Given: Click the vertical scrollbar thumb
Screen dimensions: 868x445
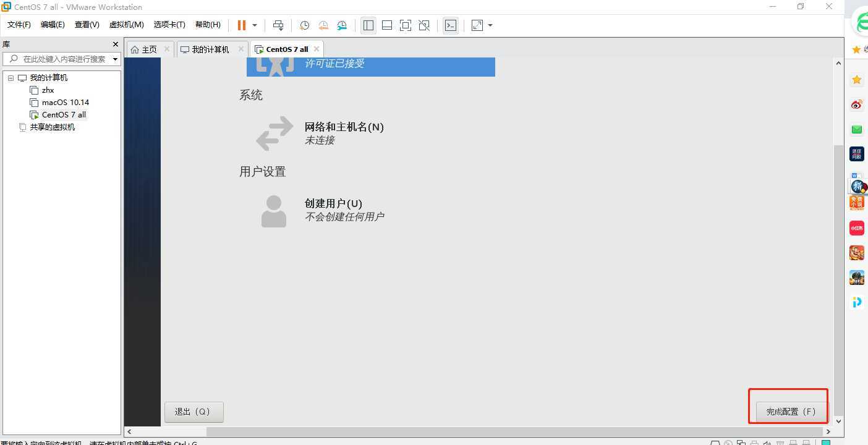Looking at the screenshot, I should 839,280.
